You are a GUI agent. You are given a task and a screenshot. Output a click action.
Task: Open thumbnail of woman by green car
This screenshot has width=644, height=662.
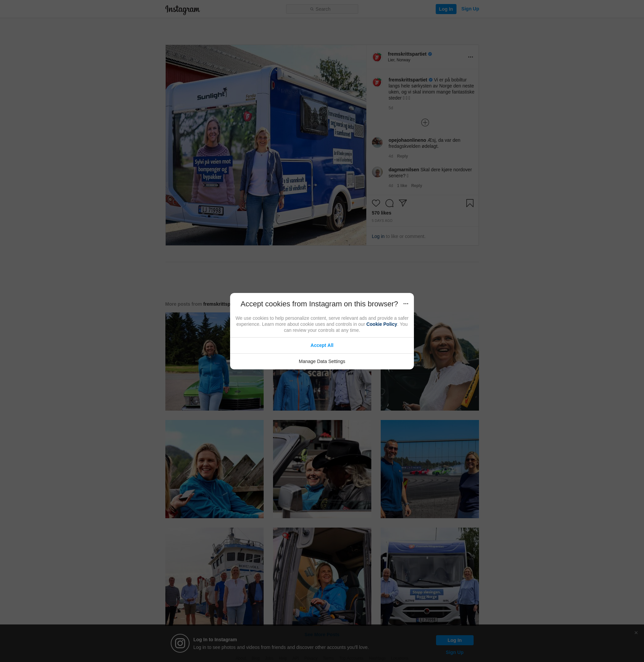tap(214, 362)
